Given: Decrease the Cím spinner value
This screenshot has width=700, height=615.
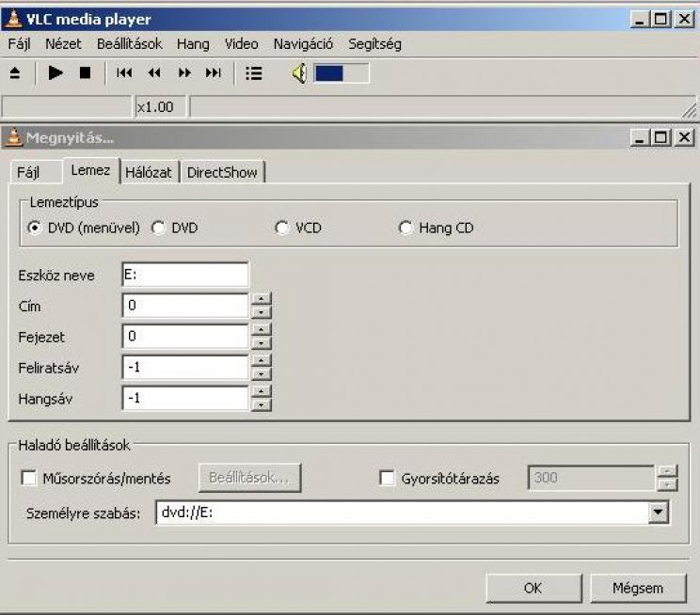Looking at the screenshot, I should (262, 312).
